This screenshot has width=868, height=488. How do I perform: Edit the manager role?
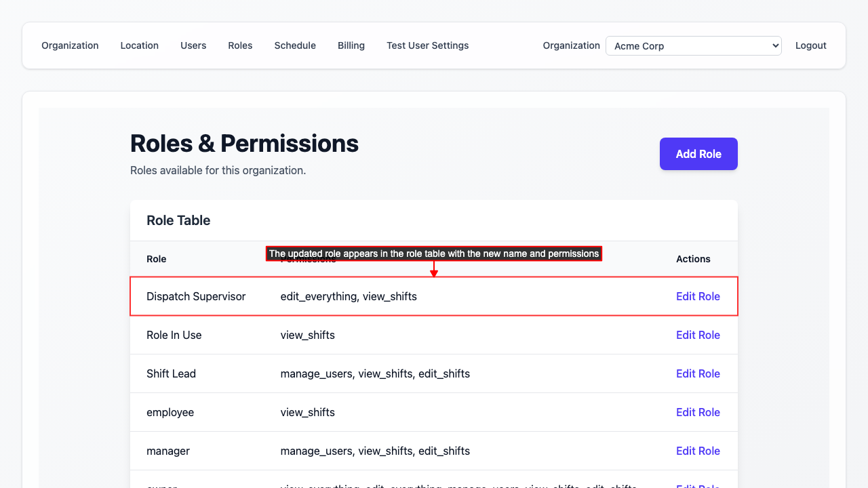pyautogui.click(x=698, y=451)
